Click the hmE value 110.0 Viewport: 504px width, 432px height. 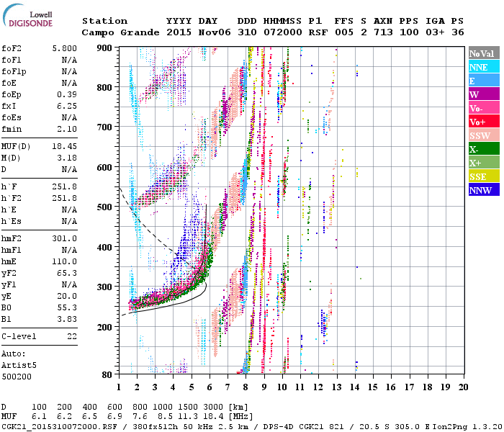[64, 262]
